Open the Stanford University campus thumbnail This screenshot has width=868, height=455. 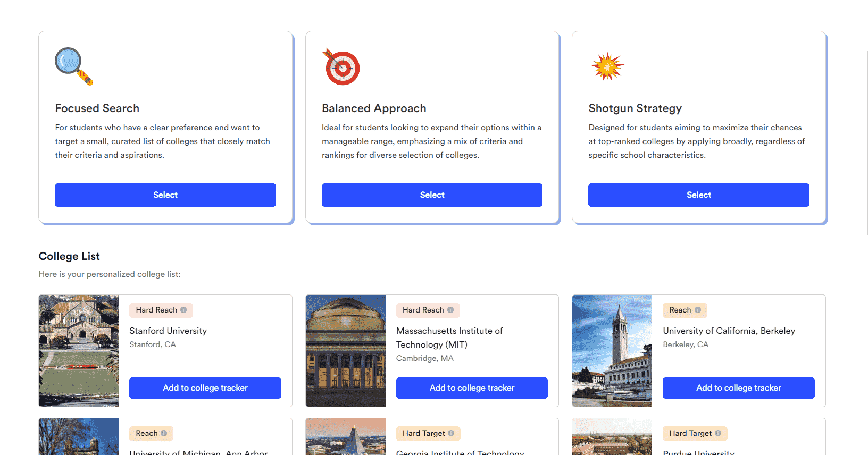point(79,351)
